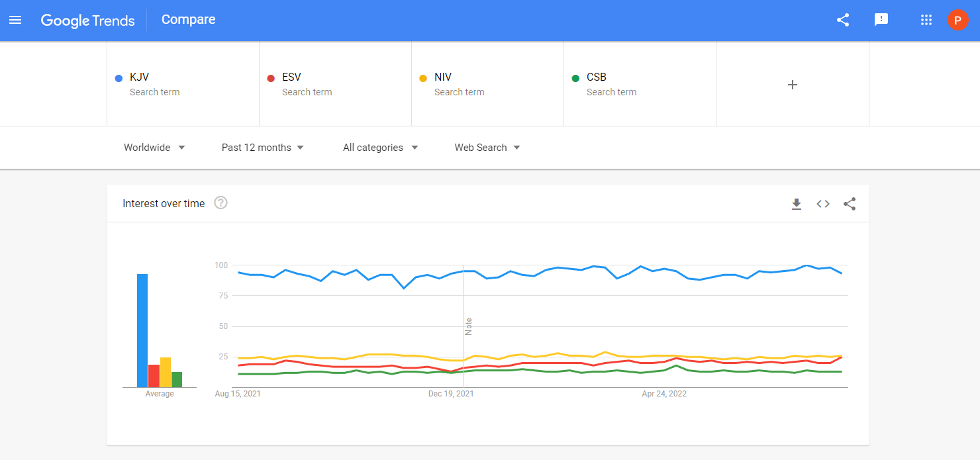Open help for Interest over time

pos(221,203)
